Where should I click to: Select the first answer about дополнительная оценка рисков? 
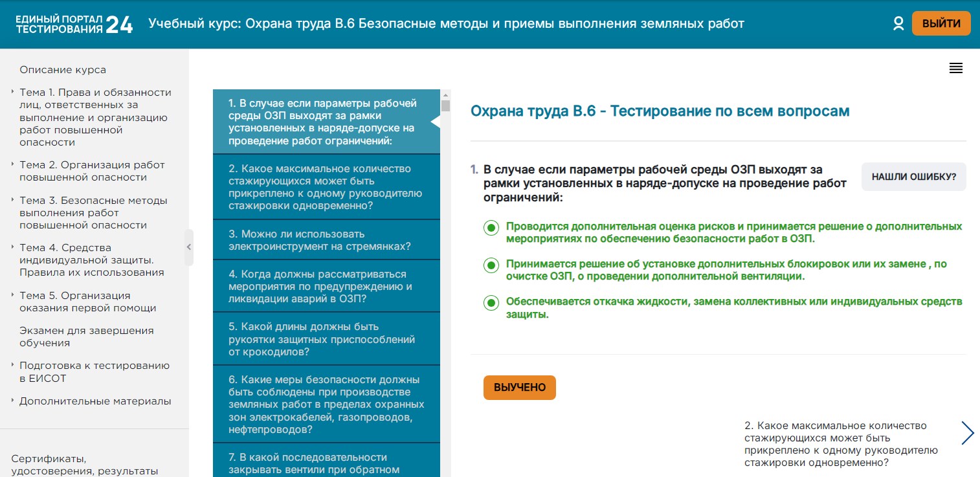[491, 228]
